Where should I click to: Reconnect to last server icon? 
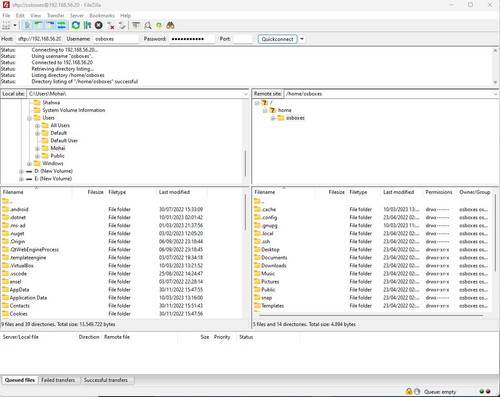(x=122, y=25)
